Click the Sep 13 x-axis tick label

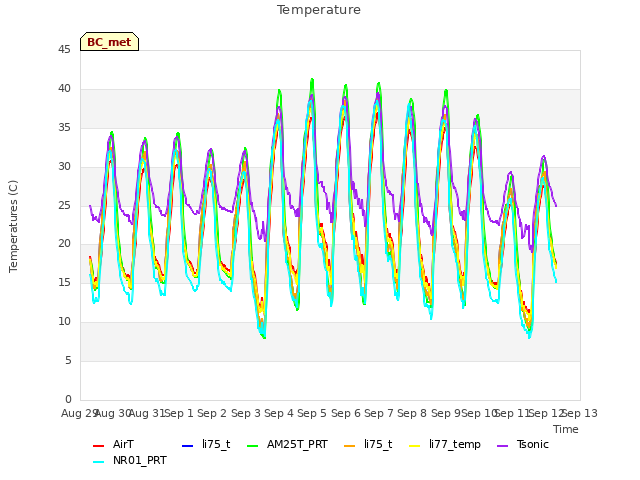click(x=580, y=413)
